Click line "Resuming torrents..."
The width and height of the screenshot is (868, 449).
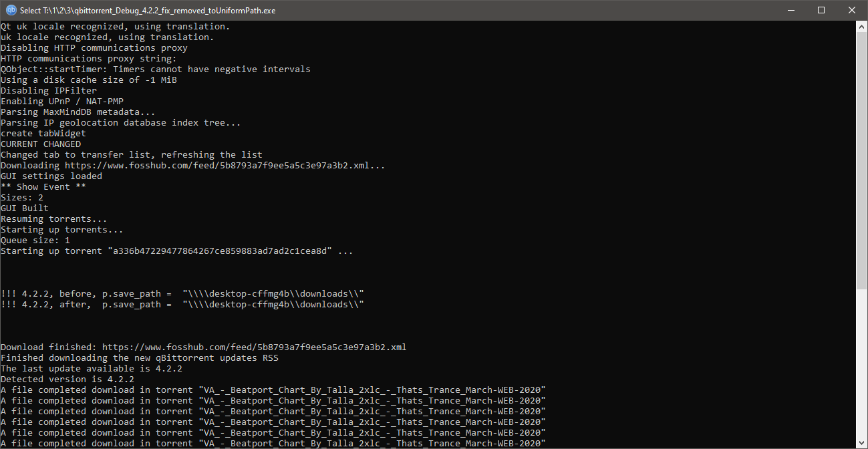(x=54, y=219)
